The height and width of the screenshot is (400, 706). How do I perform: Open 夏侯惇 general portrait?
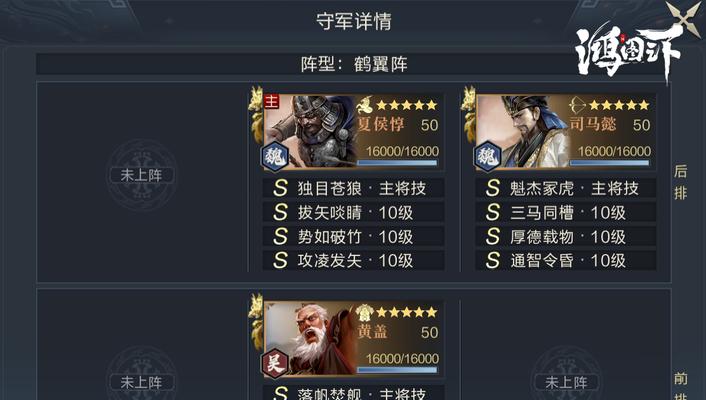point(310,132)
